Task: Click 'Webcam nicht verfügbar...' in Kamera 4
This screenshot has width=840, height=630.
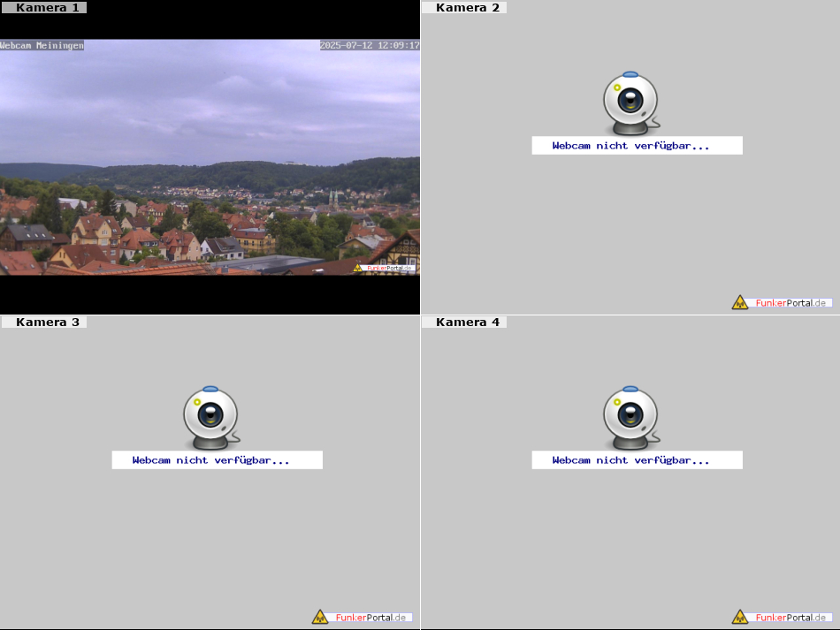Action: tap(631, 459)
